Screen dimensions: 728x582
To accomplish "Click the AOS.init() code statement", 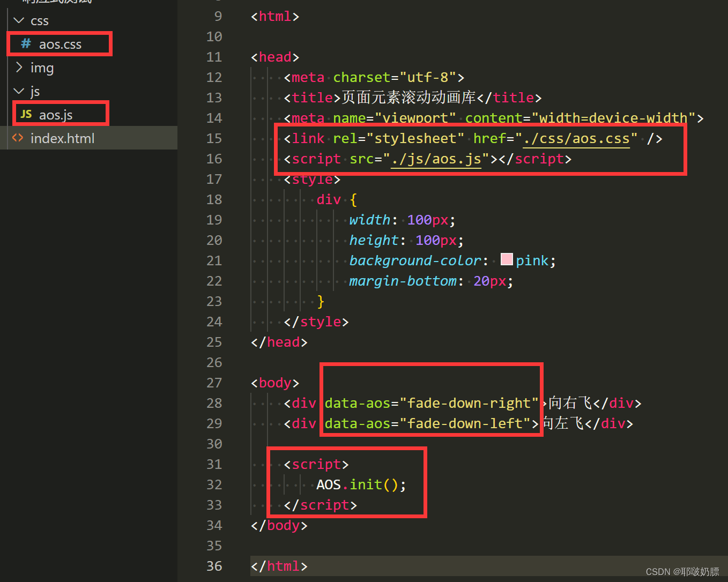I will click(x=360, y=484).
